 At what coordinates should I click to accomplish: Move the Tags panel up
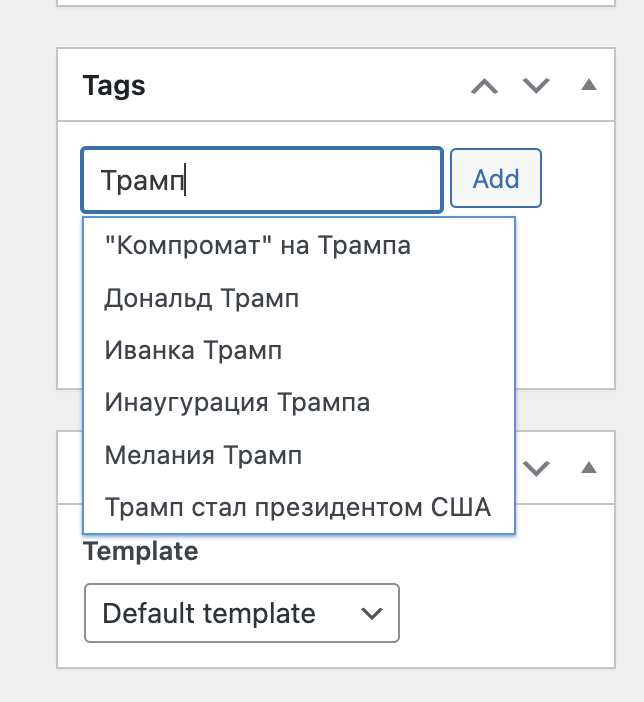(484, 86)
